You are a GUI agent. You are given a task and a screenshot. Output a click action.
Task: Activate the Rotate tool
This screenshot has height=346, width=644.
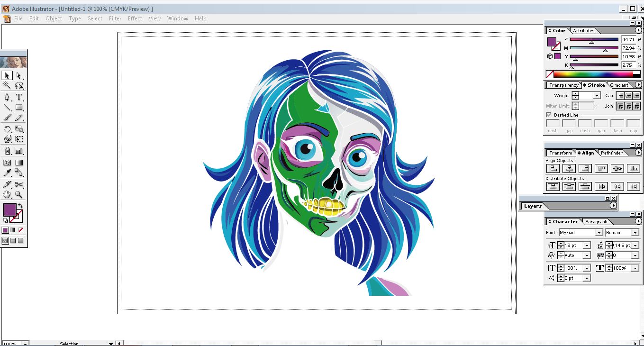pos(7,129)
